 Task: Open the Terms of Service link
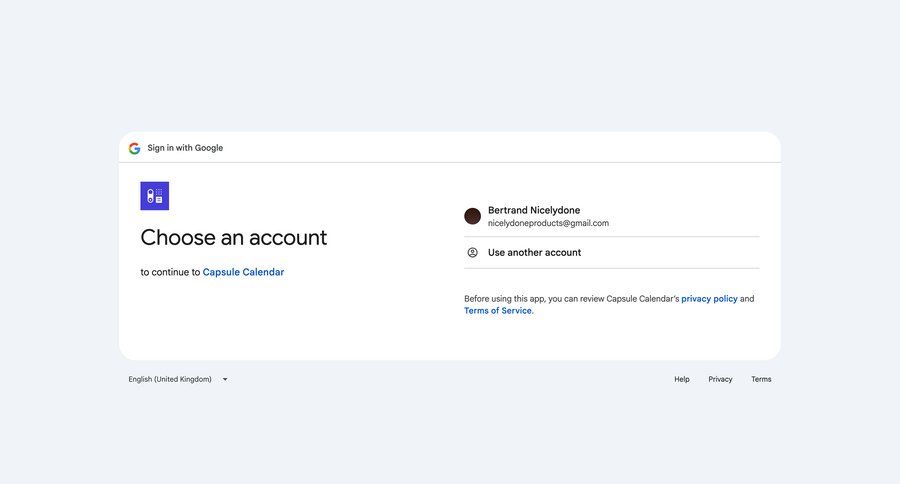(x=497, y=311)
